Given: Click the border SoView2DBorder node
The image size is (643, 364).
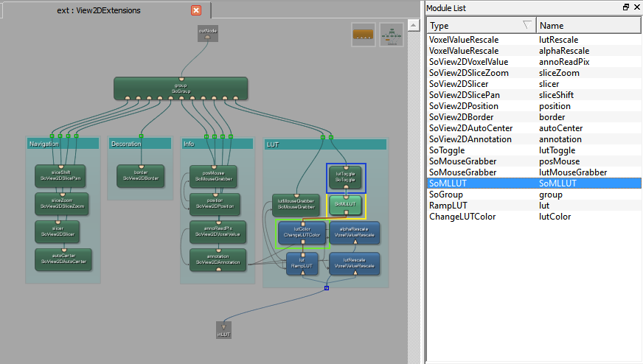Looking at the screenshot, I should pyautogui.click(x=140, y=175).
